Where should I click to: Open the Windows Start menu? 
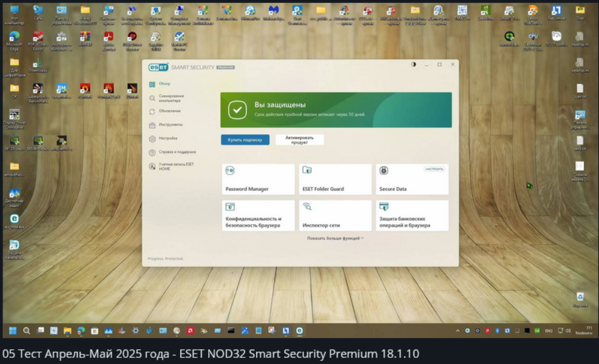pyautogui.click(x=13, y=331)
